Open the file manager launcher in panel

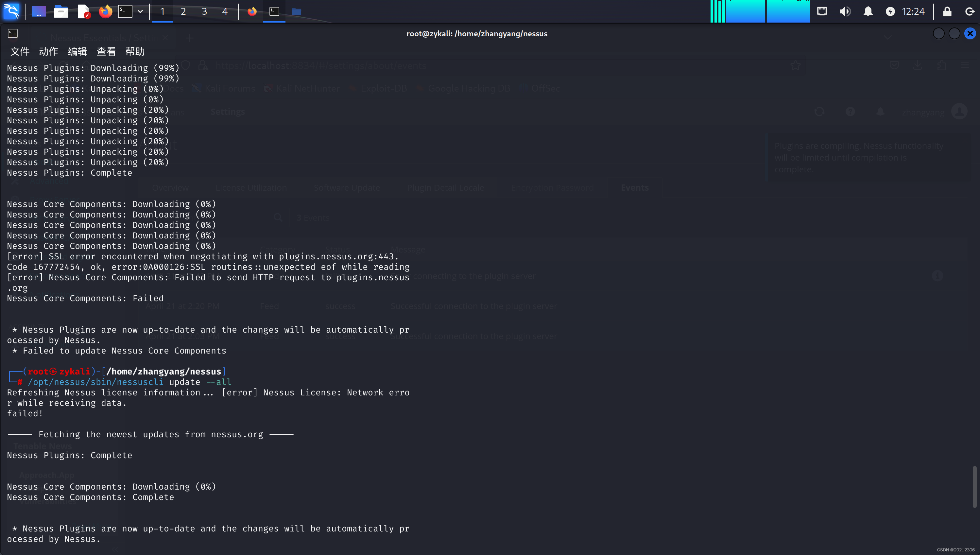pos(61,11)
